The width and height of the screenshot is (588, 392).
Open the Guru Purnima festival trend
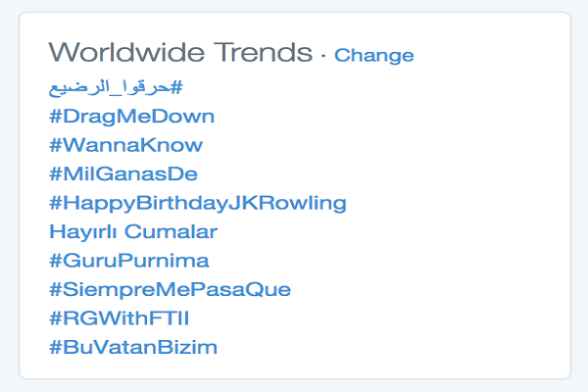(128, 261)
